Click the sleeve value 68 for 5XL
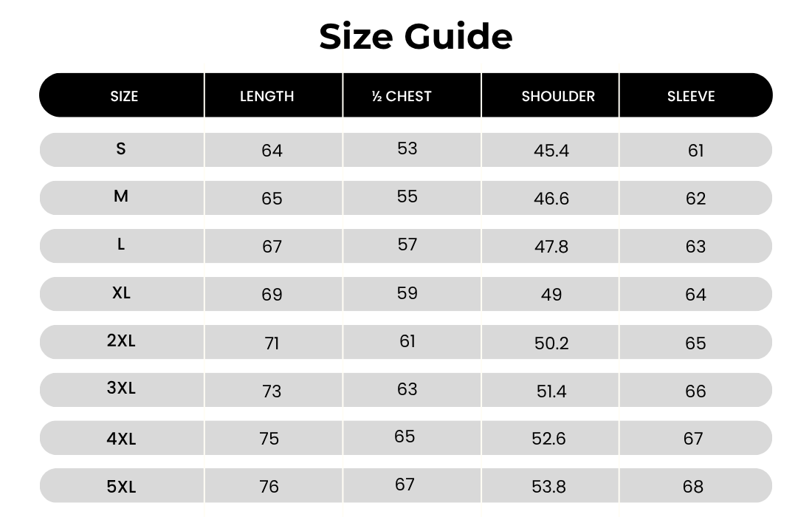The image size is (812, 517). (x=693, y=487)
